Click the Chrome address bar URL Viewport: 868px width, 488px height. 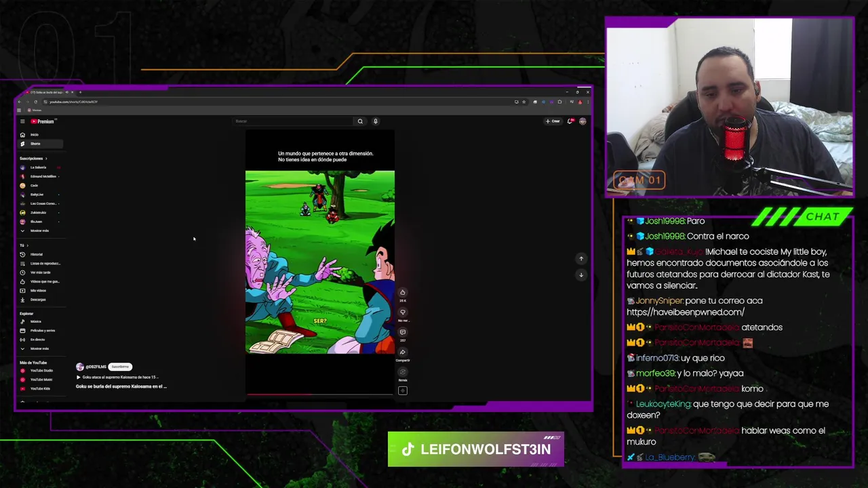(73, 102)
